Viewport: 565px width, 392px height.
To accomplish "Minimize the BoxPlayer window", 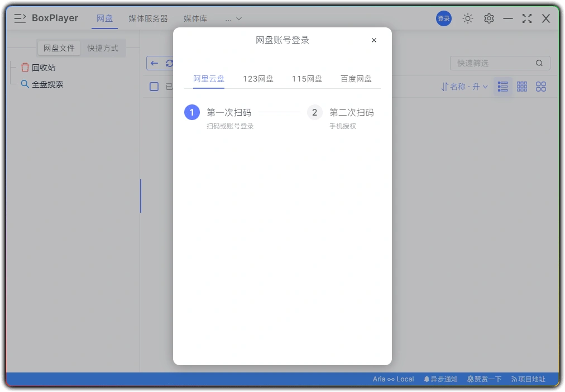I will click(508, 18).
